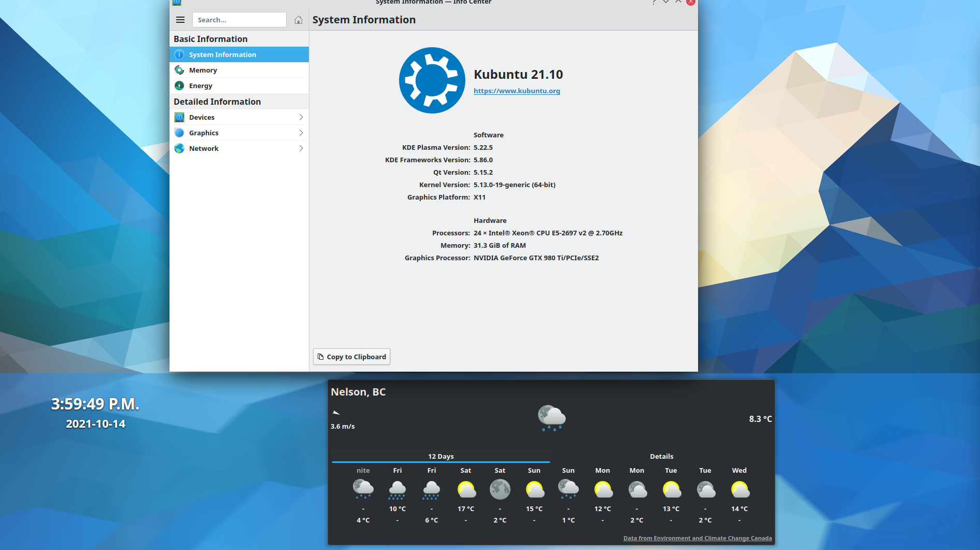Click the Graphics globe icon
Screen dimensions: 980x550
click(179, 133)
